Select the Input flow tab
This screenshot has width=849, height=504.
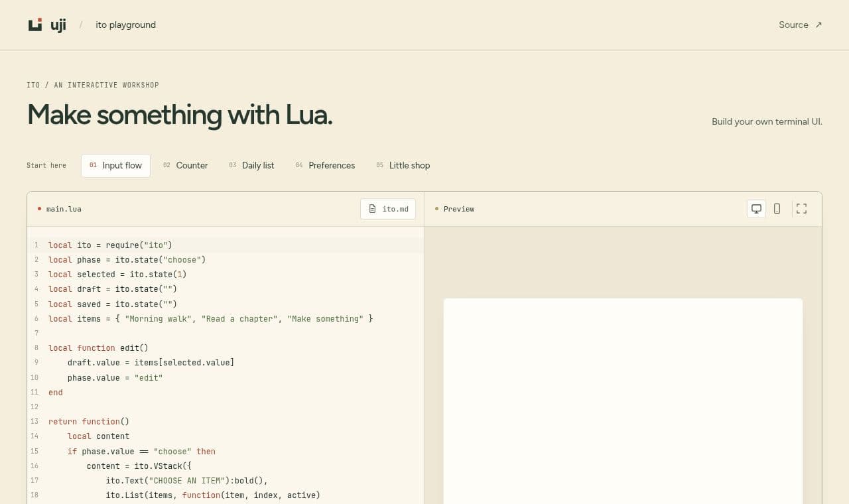pos(115,166)
